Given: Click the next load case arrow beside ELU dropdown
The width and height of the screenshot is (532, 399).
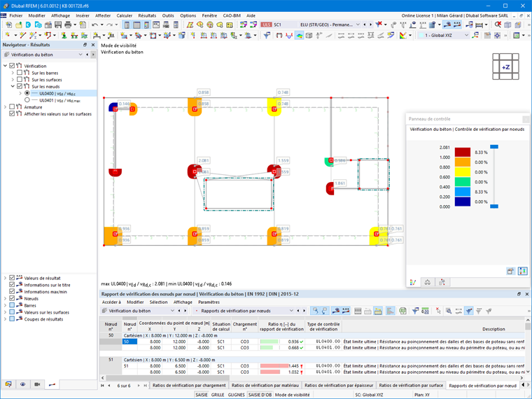Looking at the screenshot, I should click(370, 24).
